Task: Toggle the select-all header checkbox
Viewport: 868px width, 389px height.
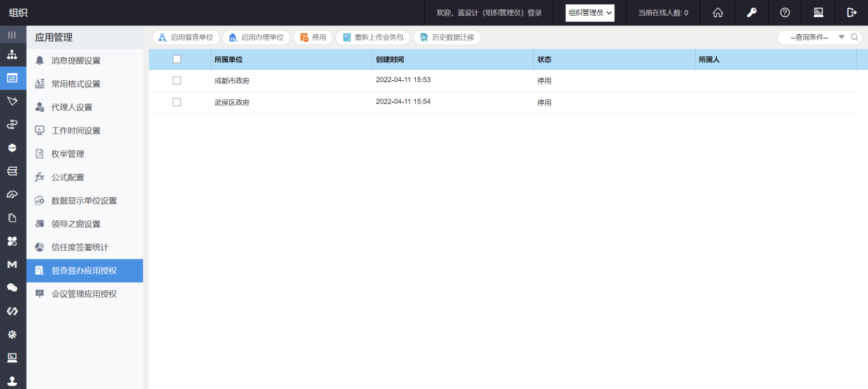Action: 176,60
